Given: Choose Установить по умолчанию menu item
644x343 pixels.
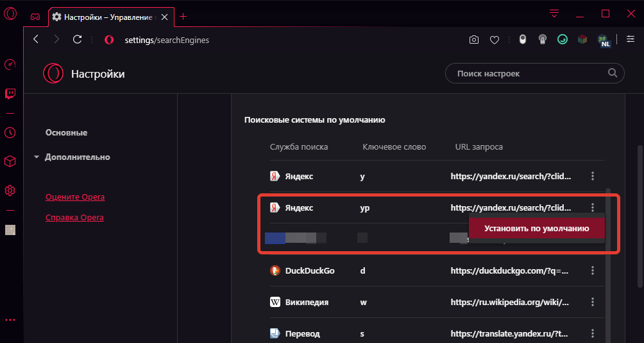Looking at the screenshot, I should (536, 228).
